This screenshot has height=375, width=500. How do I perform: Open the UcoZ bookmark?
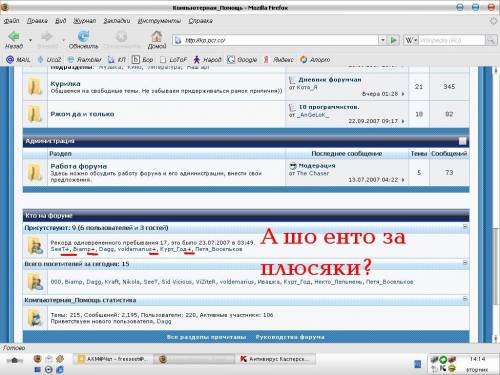(49, 60)
